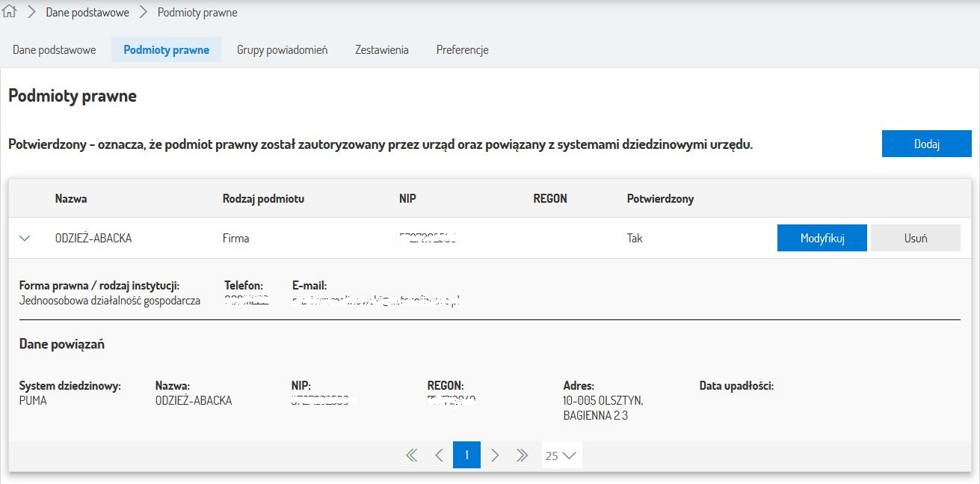Click the home icon in the breadcrumb
Image resolution: width=980 pixels, height=484 pixels.
point(10,13)
